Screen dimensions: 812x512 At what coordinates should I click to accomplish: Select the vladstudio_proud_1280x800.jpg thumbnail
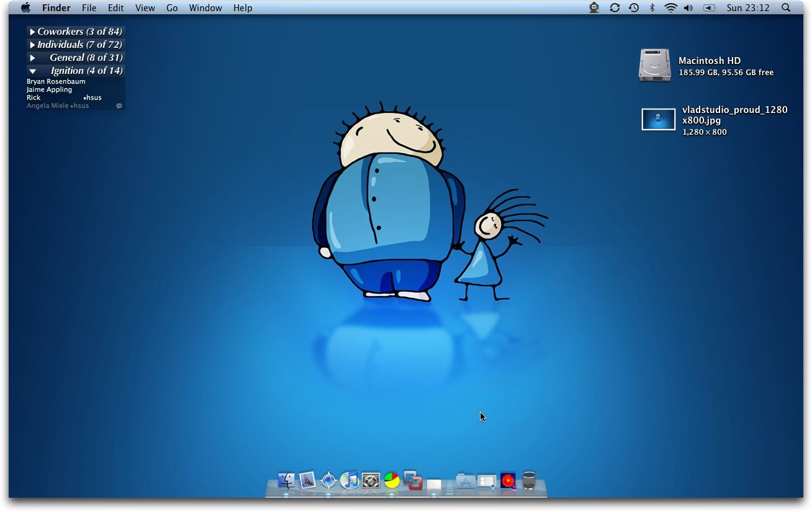pos(658,120)
